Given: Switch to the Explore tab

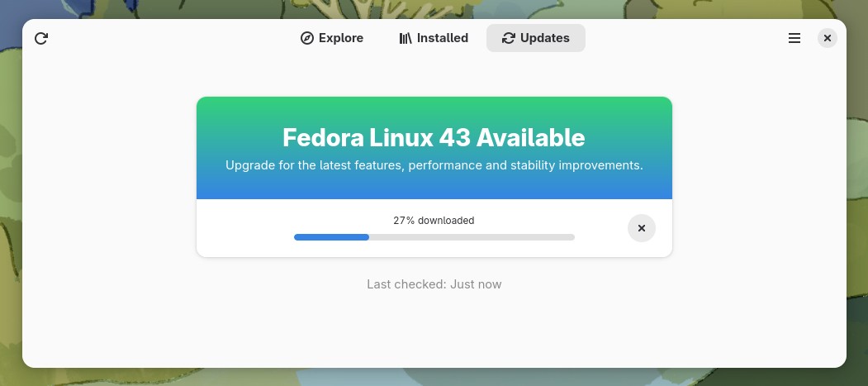Looking at the screenshot, I should (332, 38).
